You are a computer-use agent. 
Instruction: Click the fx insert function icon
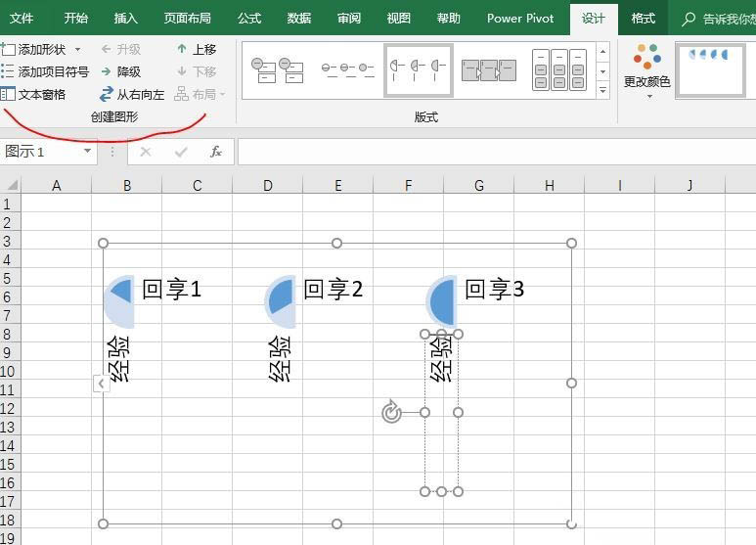click(x=215, y=152)
